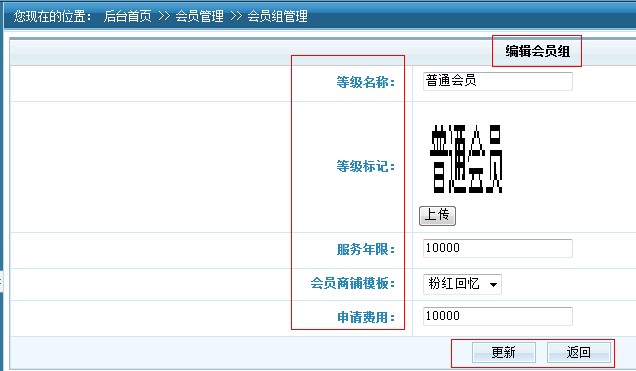
Task: Click the 申请费用 label
Action: [x=365, y=317]
